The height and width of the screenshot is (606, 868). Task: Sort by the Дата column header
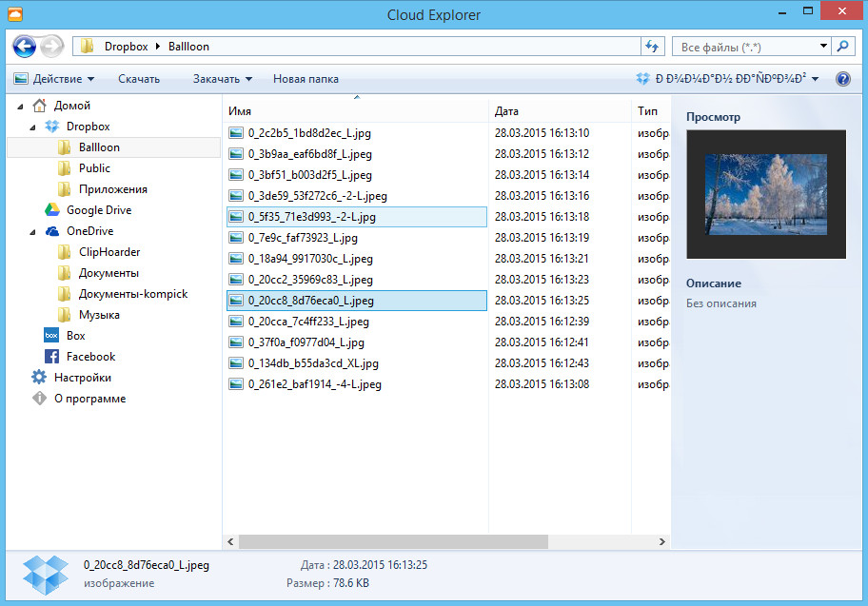point(561,111)
